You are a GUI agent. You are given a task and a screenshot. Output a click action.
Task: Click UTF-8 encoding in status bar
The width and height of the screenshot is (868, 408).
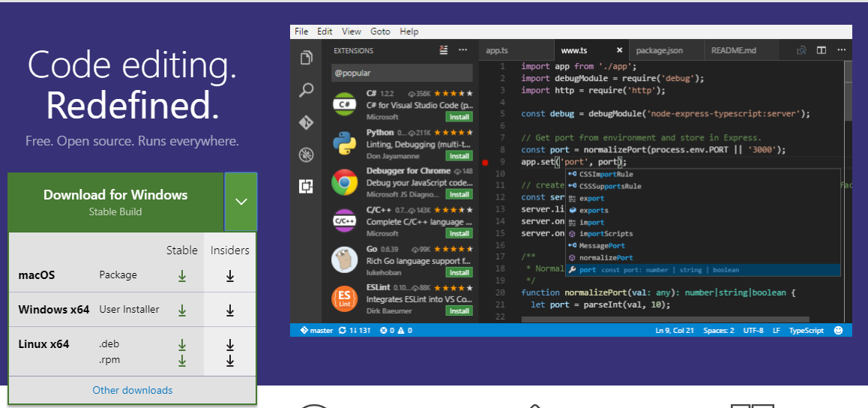point(753,331)
